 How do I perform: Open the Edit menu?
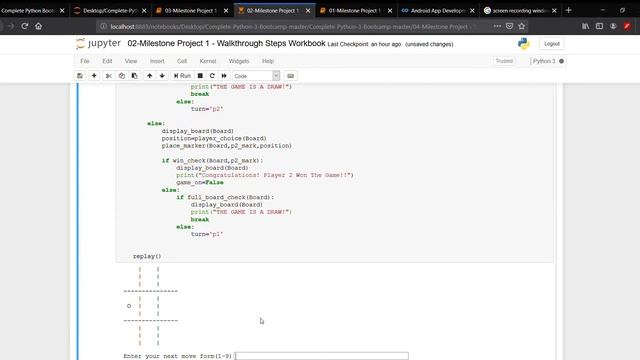[107, 61]
